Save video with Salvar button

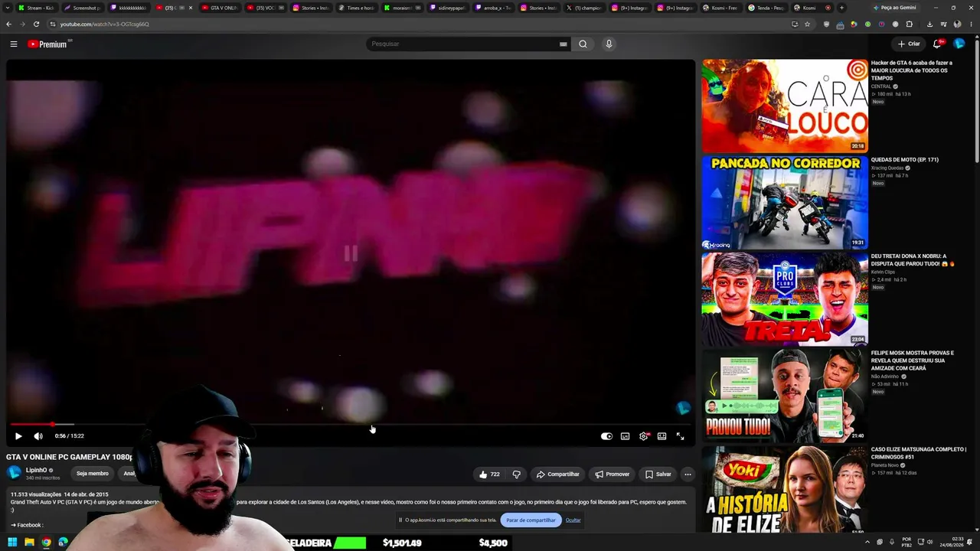[x=658, y=474]
